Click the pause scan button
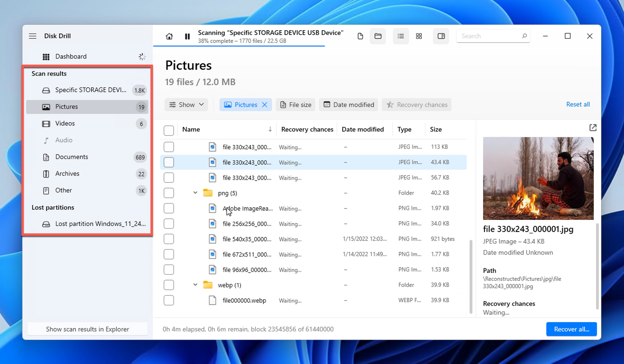 (187, 36)
